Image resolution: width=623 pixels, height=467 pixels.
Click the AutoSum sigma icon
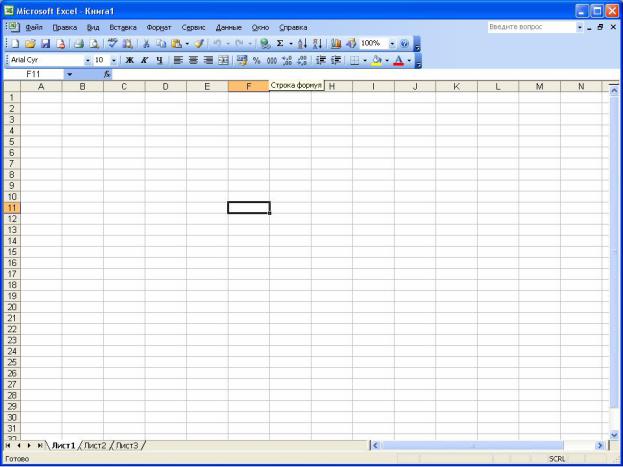[280, 44]
